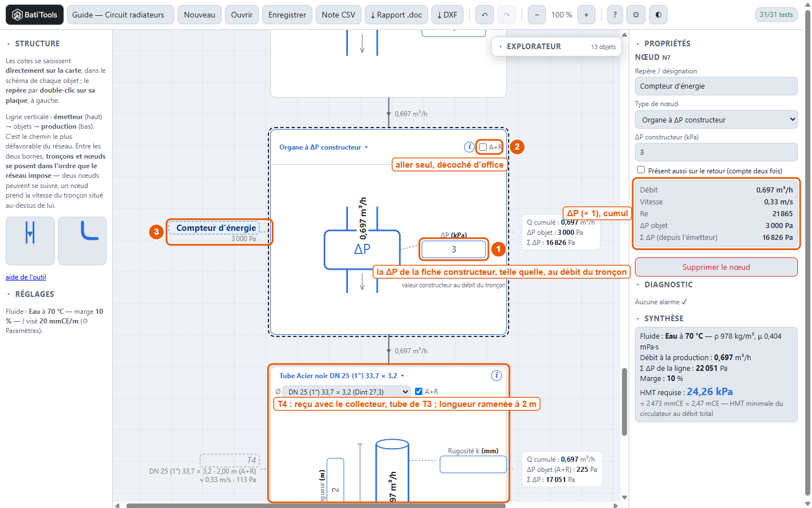Click the canvas vertical scrollbar thumb

click(x=624, y=402)
